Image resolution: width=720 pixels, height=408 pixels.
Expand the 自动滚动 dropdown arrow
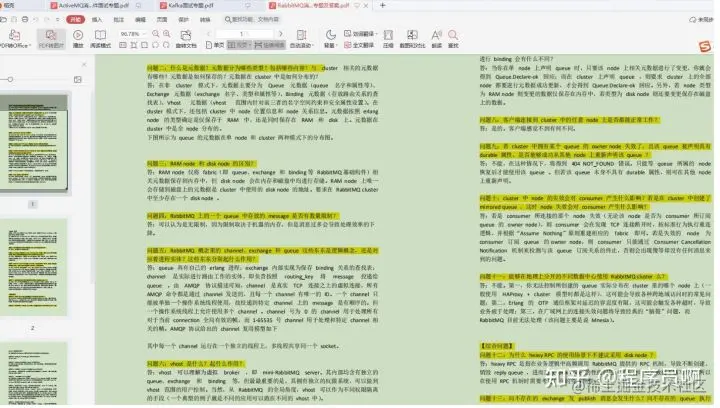pos(313,45)
